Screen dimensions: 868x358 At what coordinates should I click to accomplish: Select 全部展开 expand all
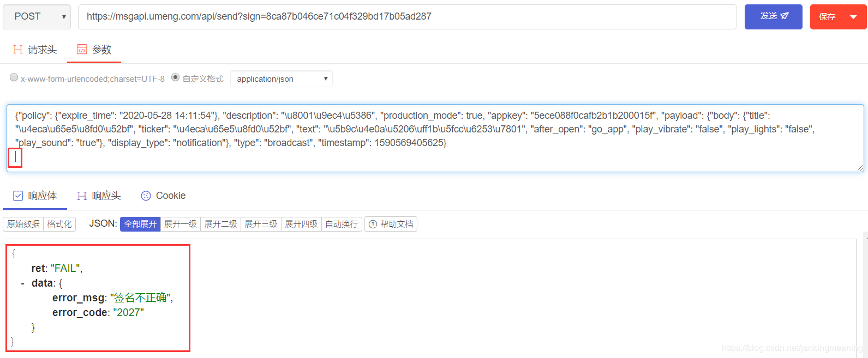[x=140, y=224]
